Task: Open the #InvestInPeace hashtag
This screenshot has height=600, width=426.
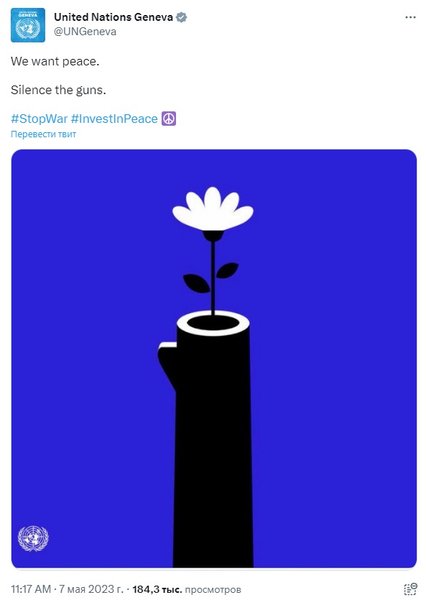Action: point(114,119)
